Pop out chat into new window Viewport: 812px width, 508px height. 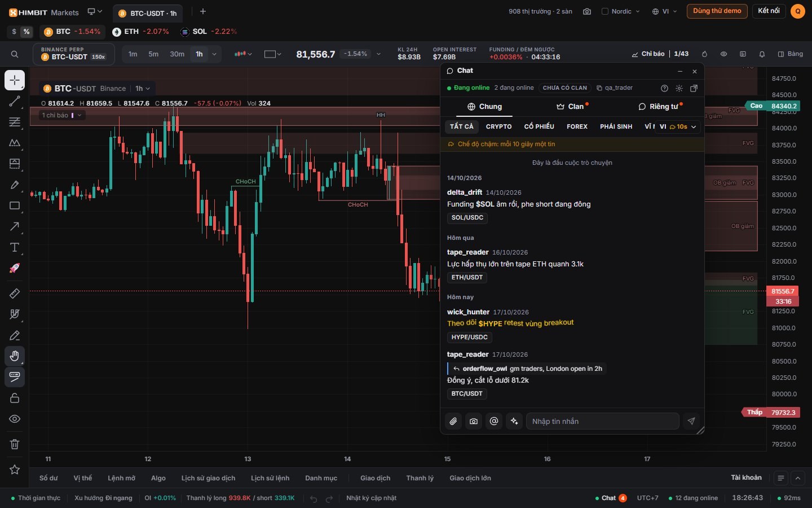click(x=694, y=88)
